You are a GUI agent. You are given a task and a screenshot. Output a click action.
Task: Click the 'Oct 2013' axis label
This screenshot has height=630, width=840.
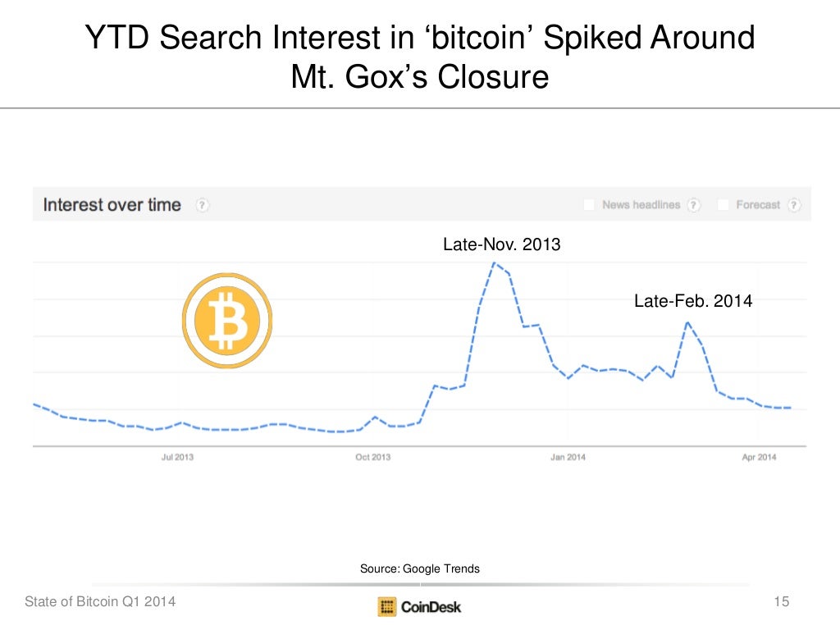point(373,457)
